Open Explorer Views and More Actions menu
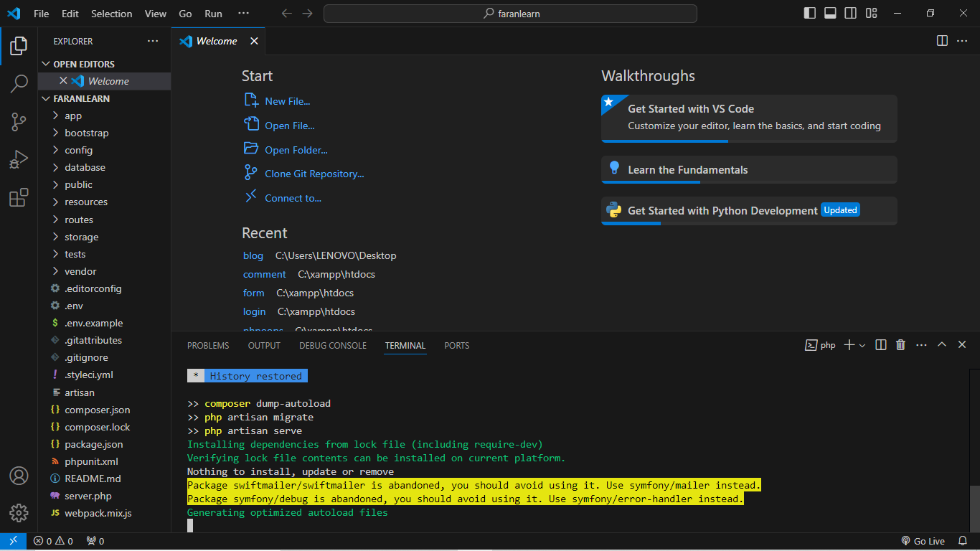Image resolution: width=980 pixels, height=551 pixels. (x=153, y=41)
